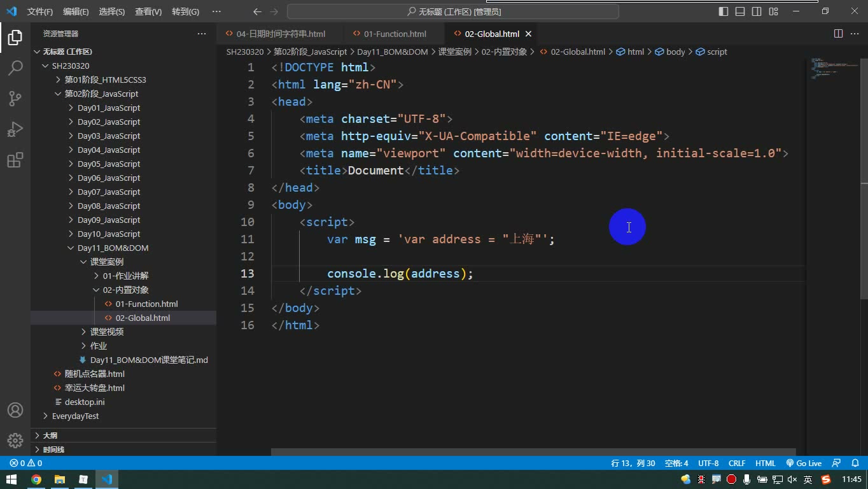This screenshot has width=868, height=489.
Task: Open the Search view in activity bar
Action: coord(15,68)
